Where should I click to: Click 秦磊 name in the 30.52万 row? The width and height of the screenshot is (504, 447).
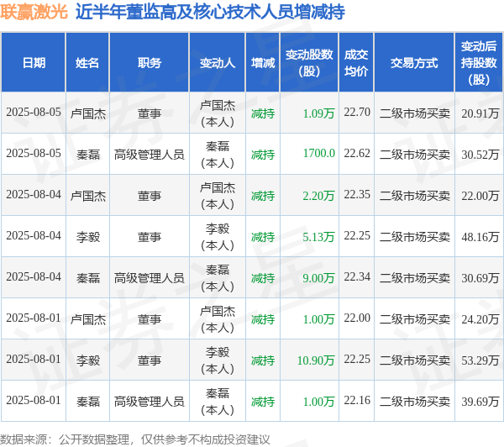[x=87, y=155]
